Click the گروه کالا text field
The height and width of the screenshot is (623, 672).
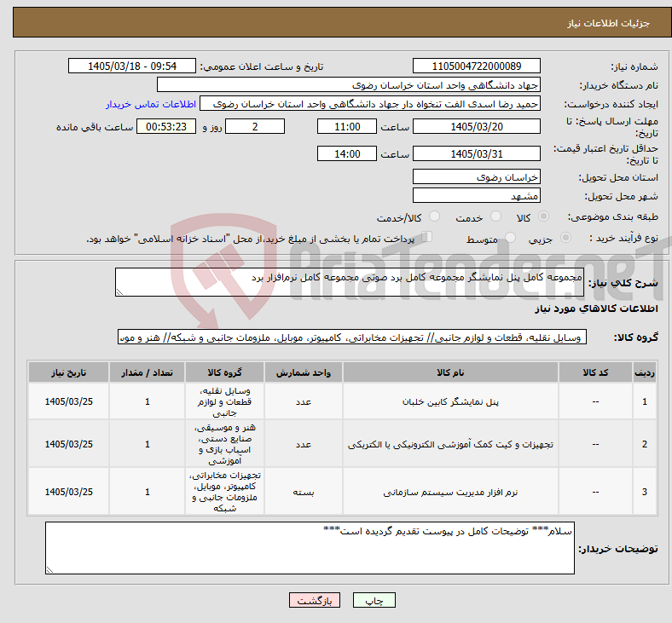pos(352,337)
